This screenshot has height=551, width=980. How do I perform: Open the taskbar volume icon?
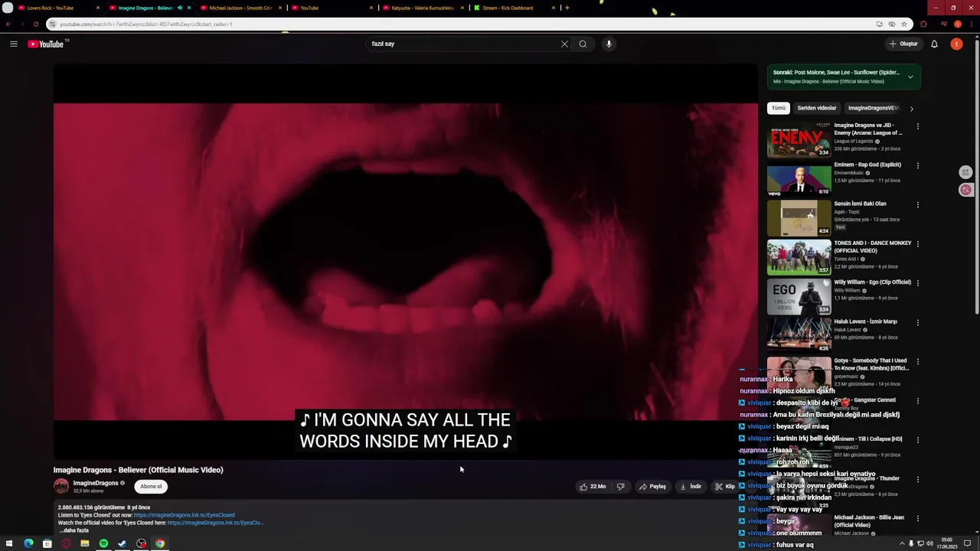coord(929,543)
